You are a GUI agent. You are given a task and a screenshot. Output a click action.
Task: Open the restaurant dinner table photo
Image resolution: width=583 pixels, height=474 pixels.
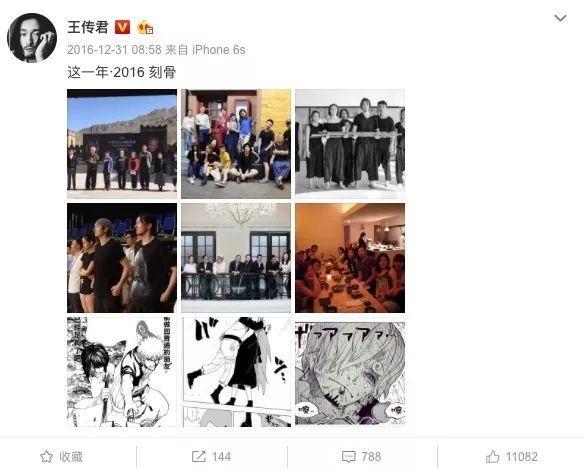click(350, 258)
